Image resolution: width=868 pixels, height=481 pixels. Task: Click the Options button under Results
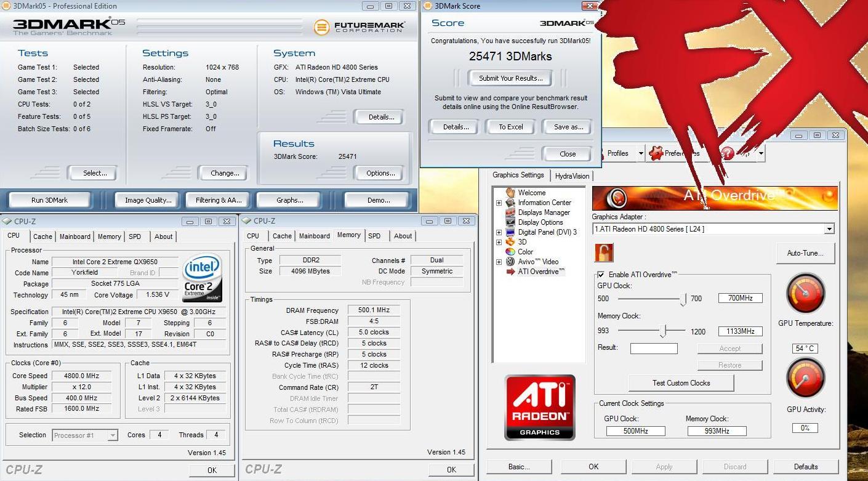pyautogui.click(x=380, y=173)
